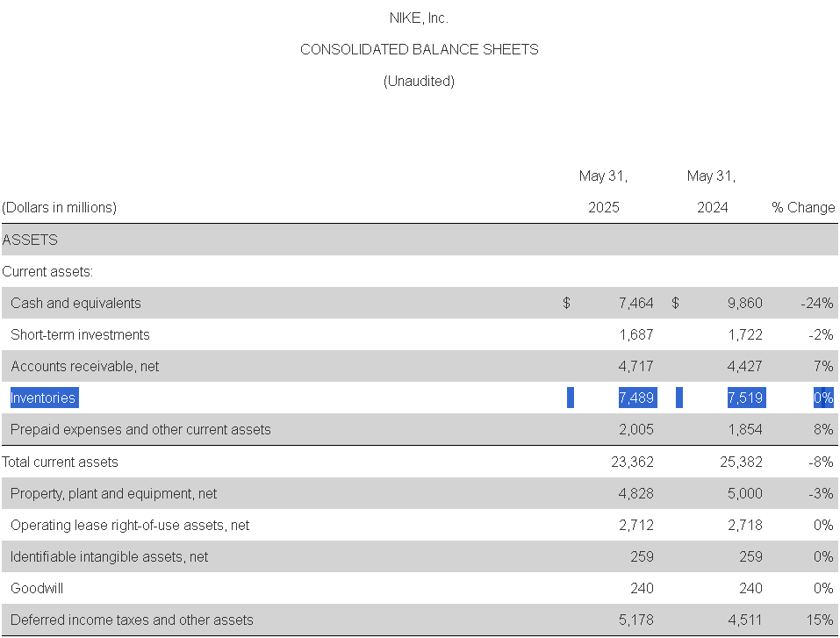Screen dimensions: 840x638
Task: Click the -2% change for short-term investments
Action: 821,335
